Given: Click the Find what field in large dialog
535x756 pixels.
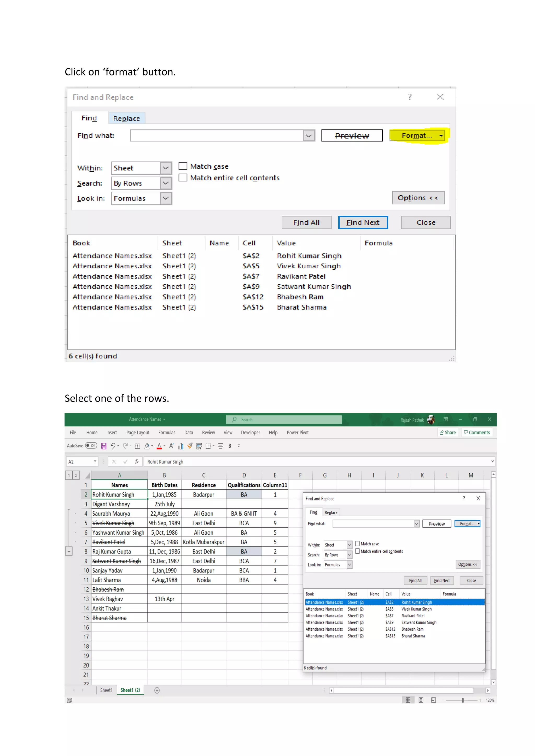Looking at the screenshot, I should click(x=217, y=135).
